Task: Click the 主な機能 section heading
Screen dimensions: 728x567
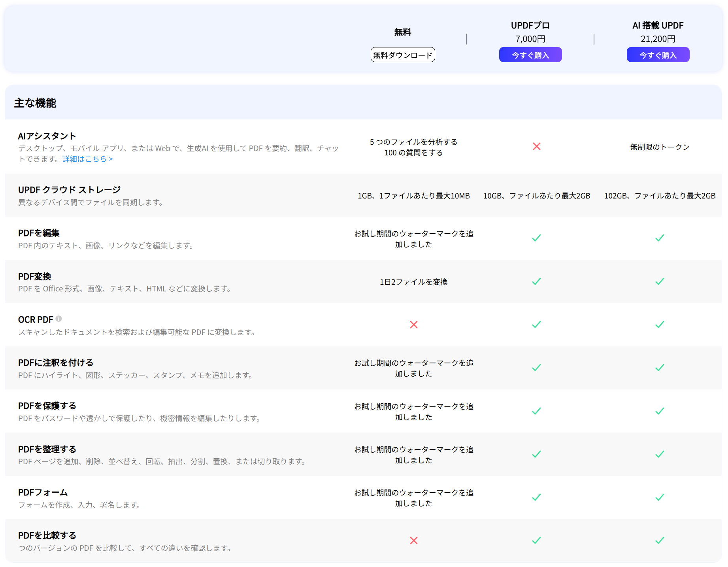Action: point(35,103)
